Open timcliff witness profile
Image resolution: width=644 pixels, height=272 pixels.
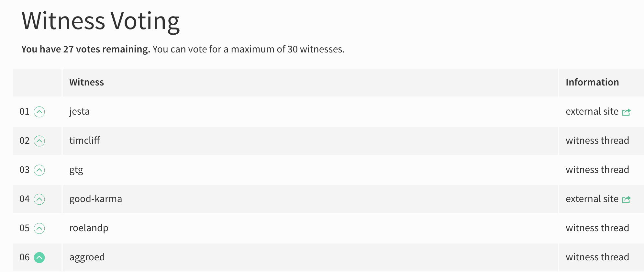coord(84,141)
